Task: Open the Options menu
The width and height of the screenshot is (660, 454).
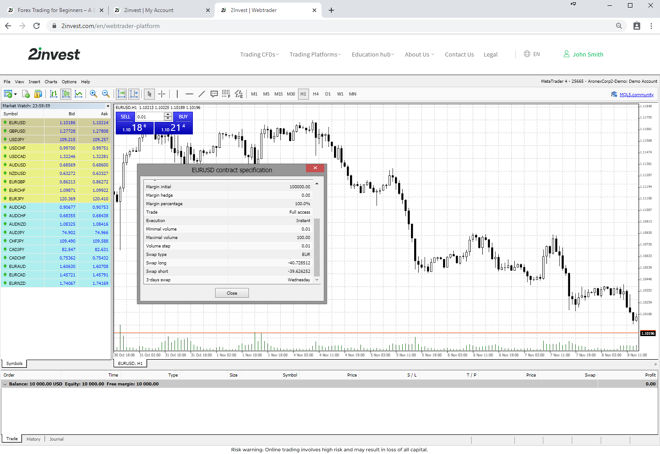Action: [69, 82]
